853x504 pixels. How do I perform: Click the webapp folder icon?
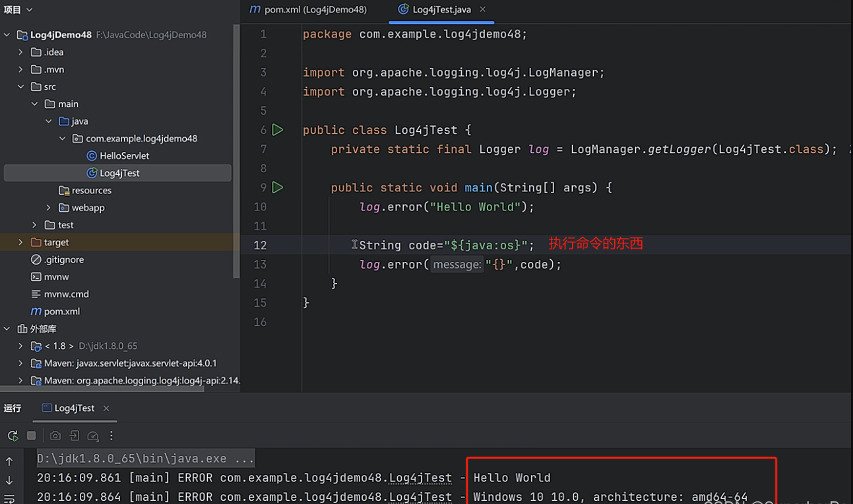pos(64,208)
